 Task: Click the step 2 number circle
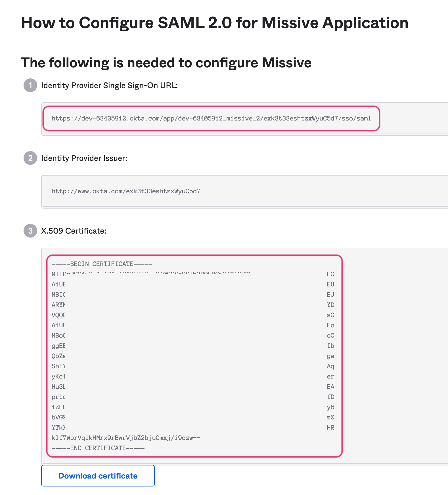coord(30,158)
